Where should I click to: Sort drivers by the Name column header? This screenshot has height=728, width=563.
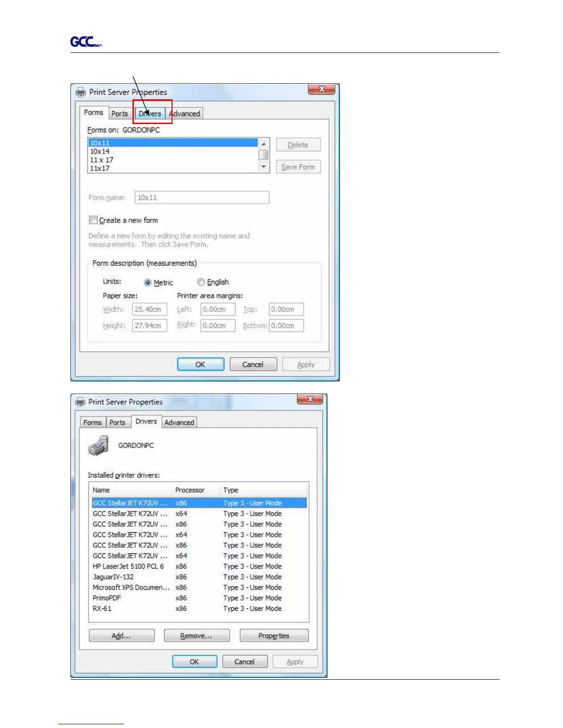[x=131, y=490]
